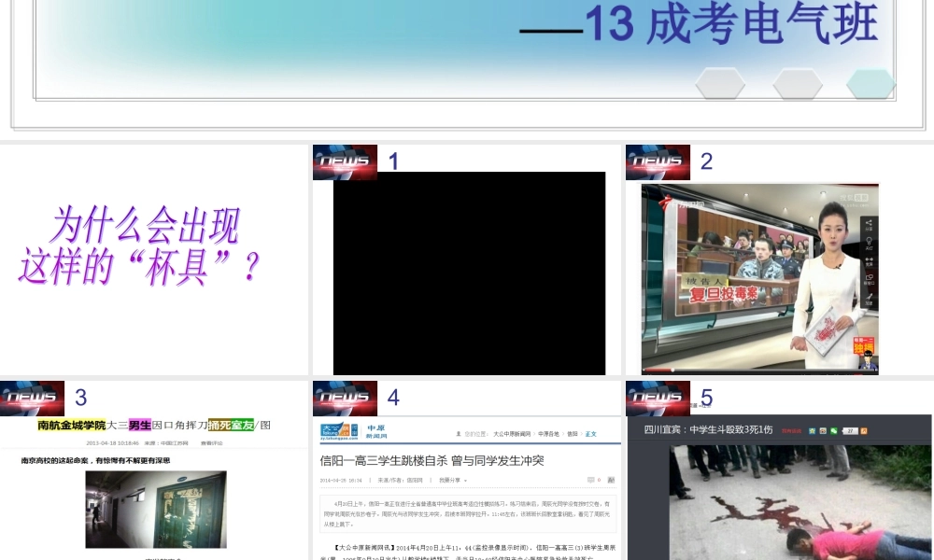Click the print icon beside comment count on slide 4

(611, 480)
